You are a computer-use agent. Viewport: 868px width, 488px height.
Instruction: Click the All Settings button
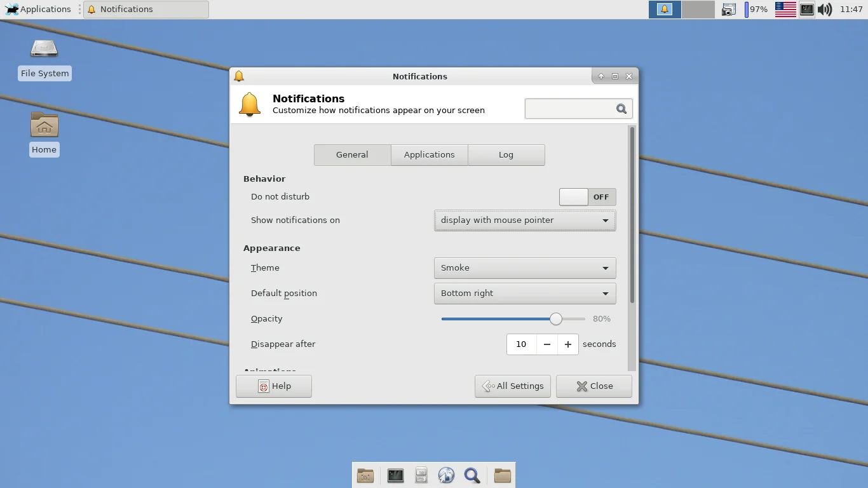point(513,386)
